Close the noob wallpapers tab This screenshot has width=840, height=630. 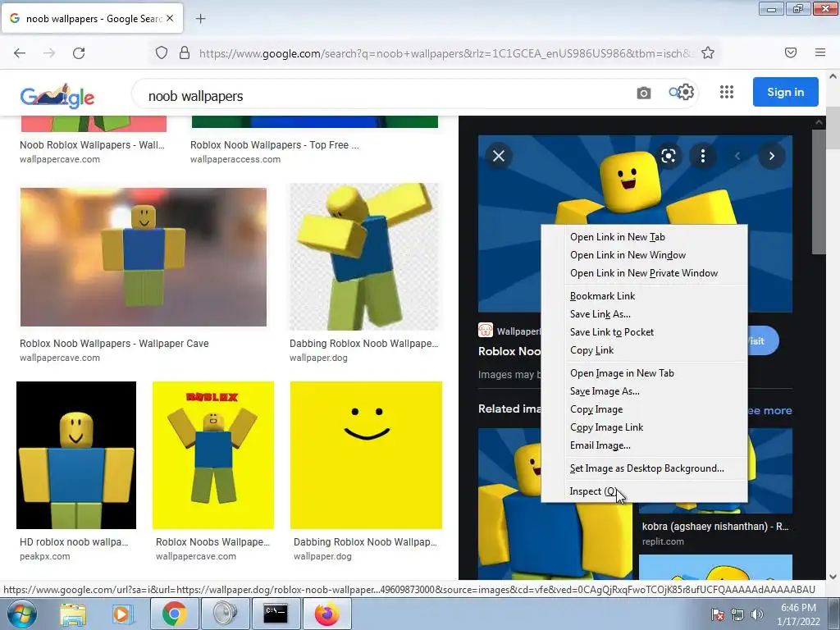tap(170, 18)
